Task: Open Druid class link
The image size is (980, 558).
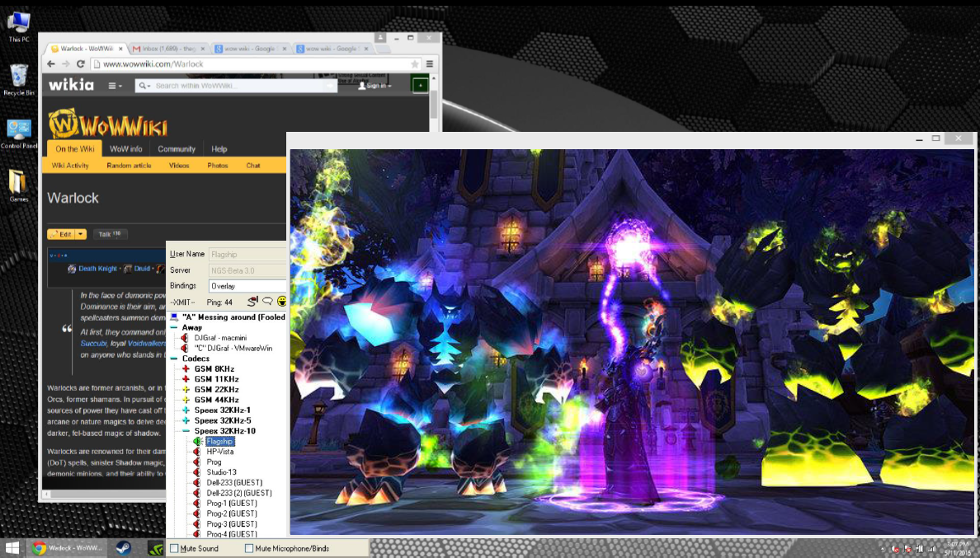Action: 142,269
